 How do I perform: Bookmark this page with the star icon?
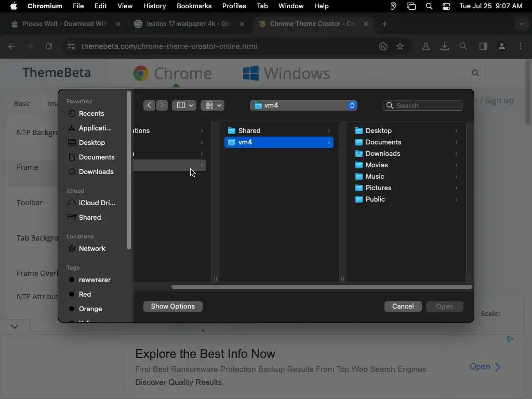[x=400, y=46]
